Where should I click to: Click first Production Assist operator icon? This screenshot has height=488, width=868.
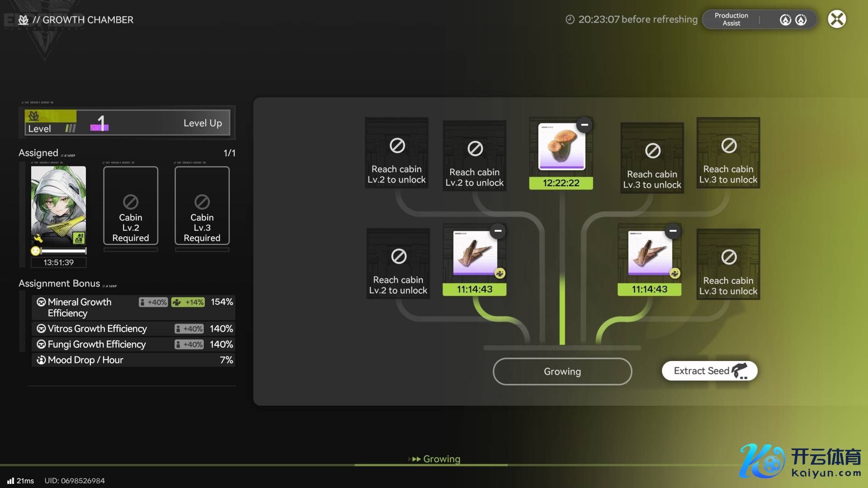pos(785,20)
